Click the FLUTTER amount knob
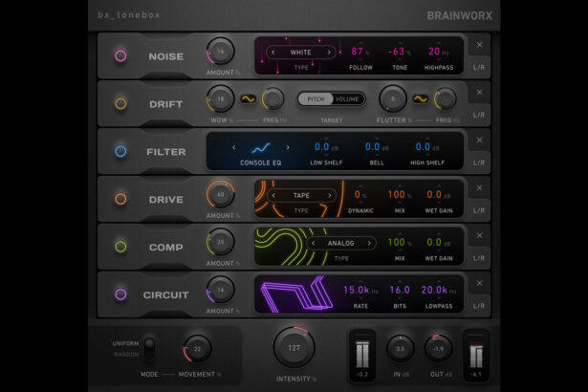This screenshot has width=588, height=392. 393,98
